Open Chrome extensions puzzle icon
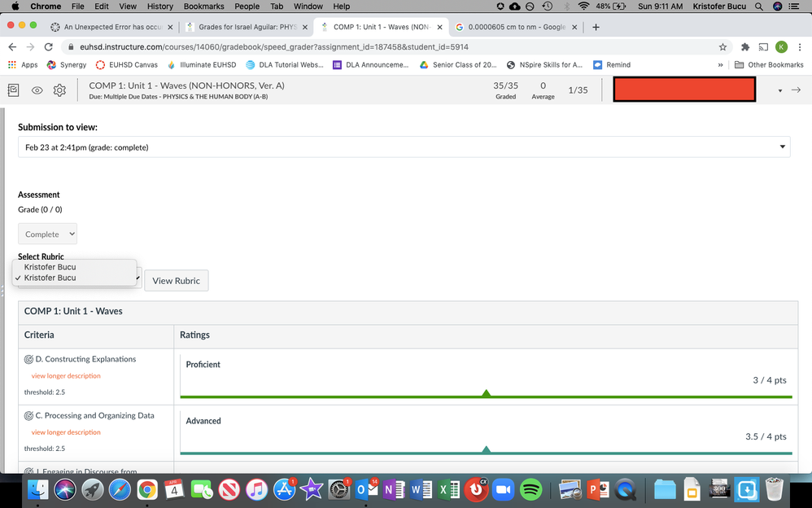The height and width of the screenshot is (508, 812). [x=744, y=47]
